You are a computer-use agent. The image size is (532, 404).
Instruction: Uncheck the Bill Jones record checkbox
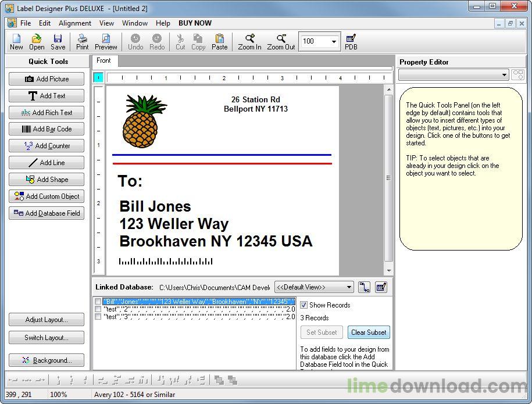point(99,301)
